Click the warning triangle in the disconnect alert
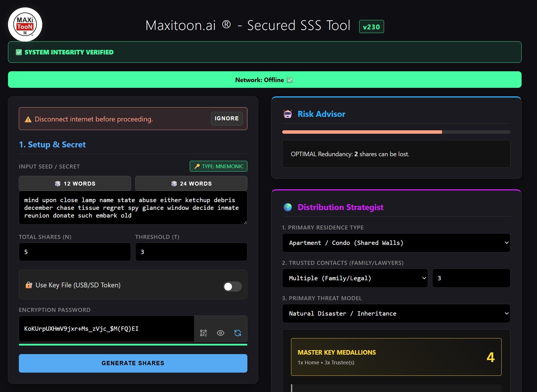The image size is (537, 392). [x=28, y=119]
